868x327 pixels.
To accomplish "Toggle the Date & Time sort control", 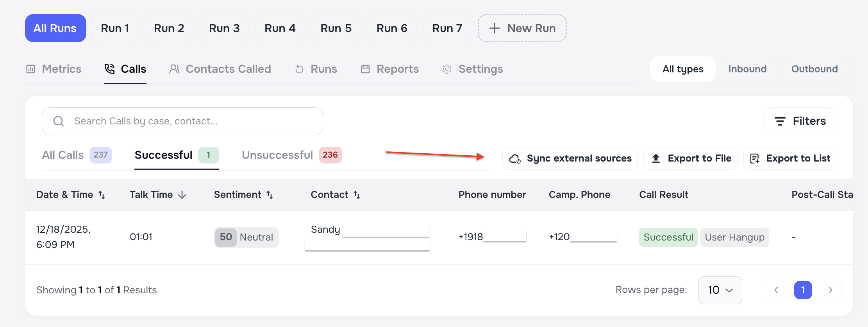I will tap(102, 194).
